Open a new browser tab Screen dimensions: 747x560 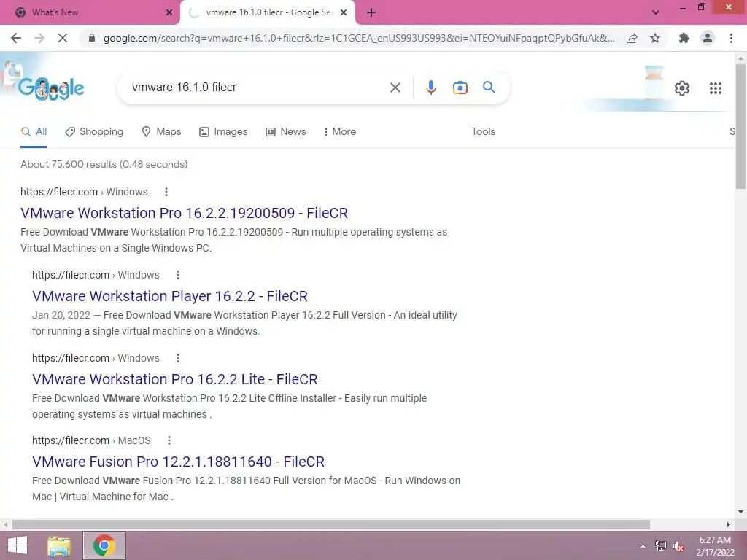coord(371,13)
